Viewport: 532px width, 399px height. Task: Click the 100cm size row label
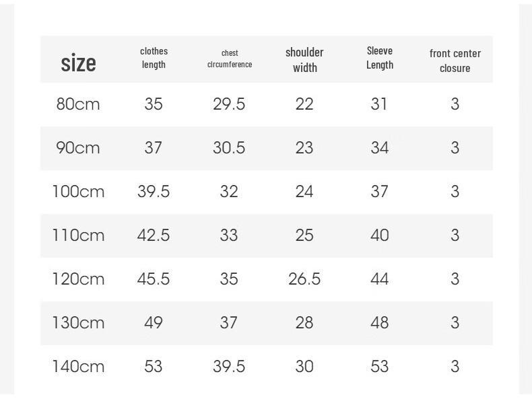(78, 192)
